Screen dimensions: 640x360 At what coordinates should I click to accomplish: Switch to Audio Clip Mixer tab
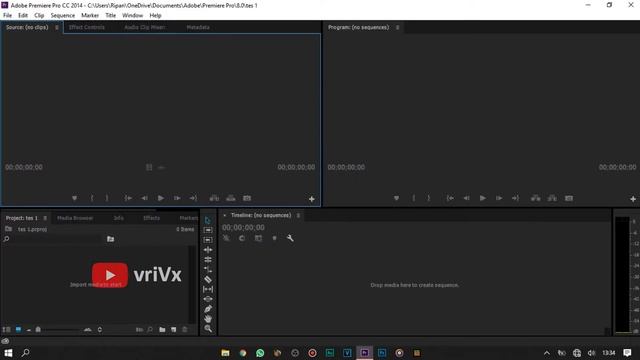click(145, 27)
